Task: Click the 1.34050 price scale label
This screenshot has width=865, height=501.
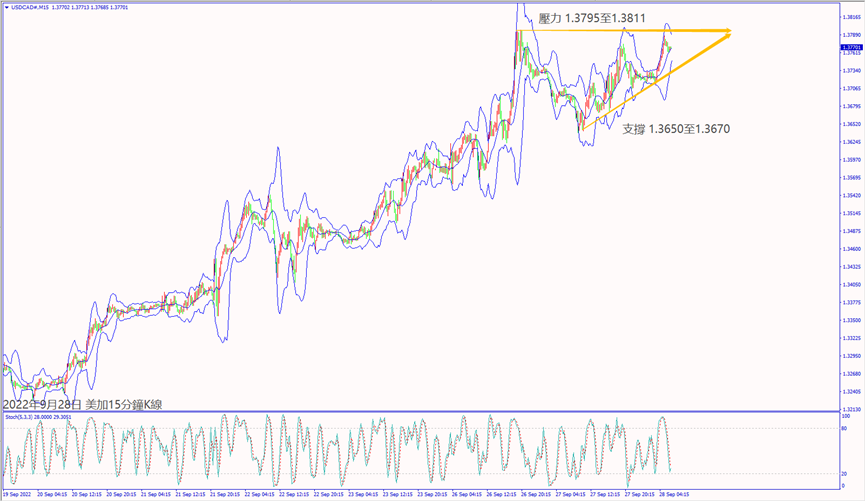Action: pos(851,284)
